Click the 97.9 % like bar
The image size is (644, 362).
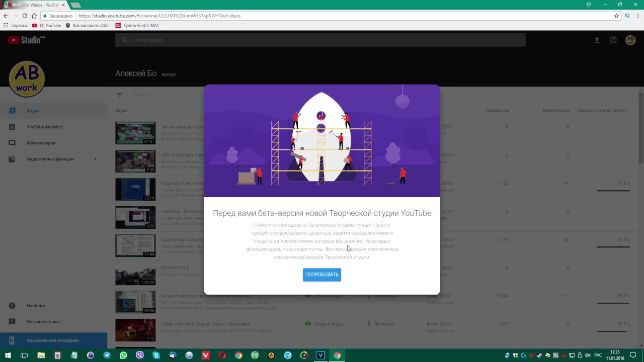pos(613,247)
